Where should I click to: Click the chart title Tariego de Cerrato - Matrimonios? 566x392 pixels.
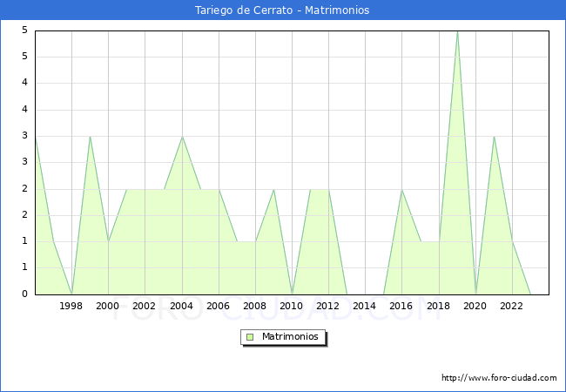(x=282, y=10)
